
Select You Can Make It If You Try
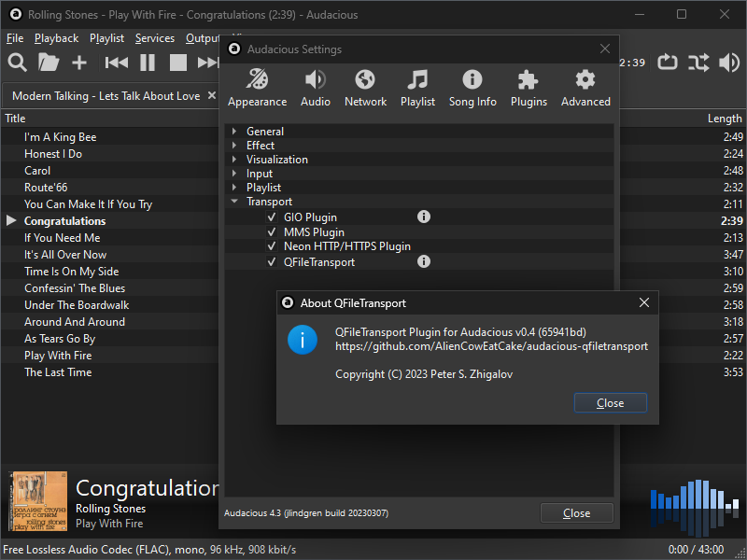[x=88, y=204]
